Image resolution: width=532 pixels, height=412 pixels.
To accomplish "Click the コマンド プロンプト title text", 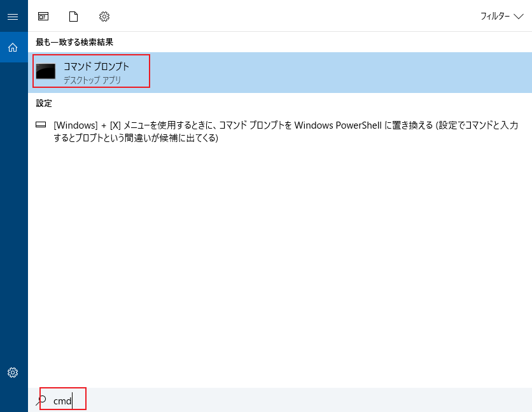I will [96, 66].
